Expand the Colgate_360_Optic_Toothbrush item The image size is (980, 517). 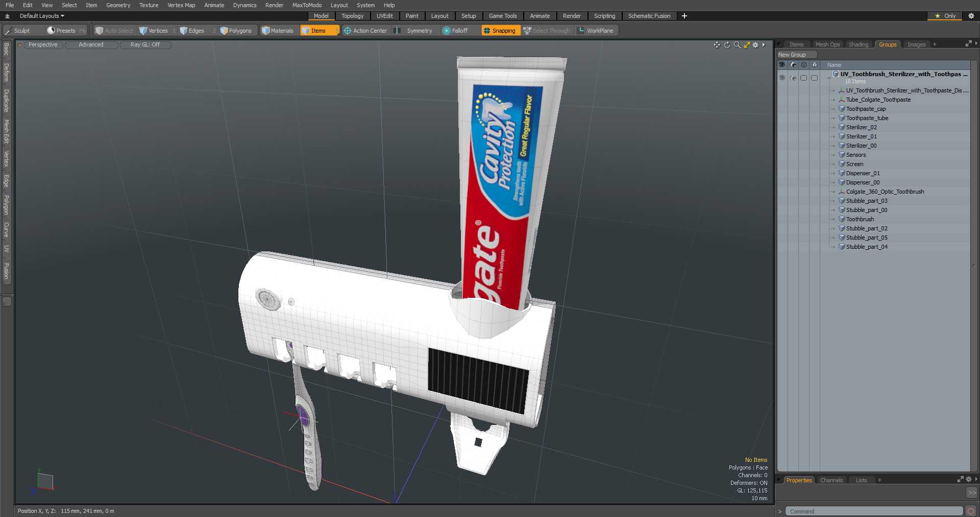(834, 192)
